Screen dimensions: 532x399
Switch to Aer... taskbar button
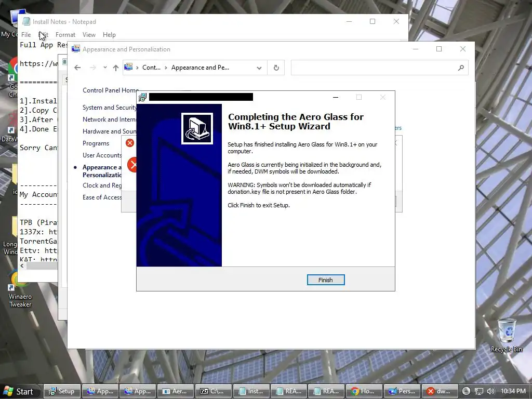coord(176,391)
